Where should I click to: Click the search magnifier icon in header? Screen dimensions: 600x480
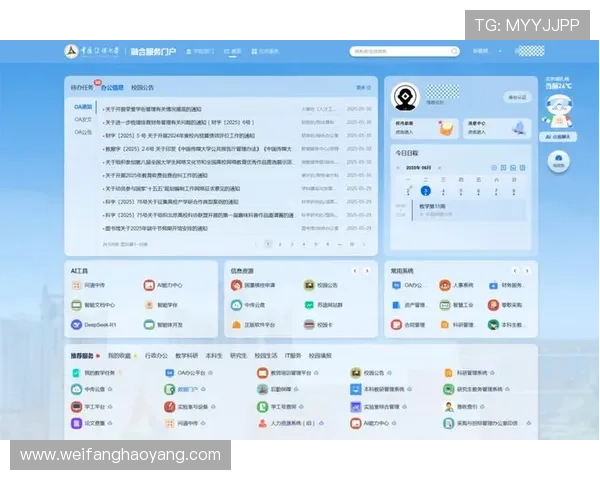click(x=454, y=51)
